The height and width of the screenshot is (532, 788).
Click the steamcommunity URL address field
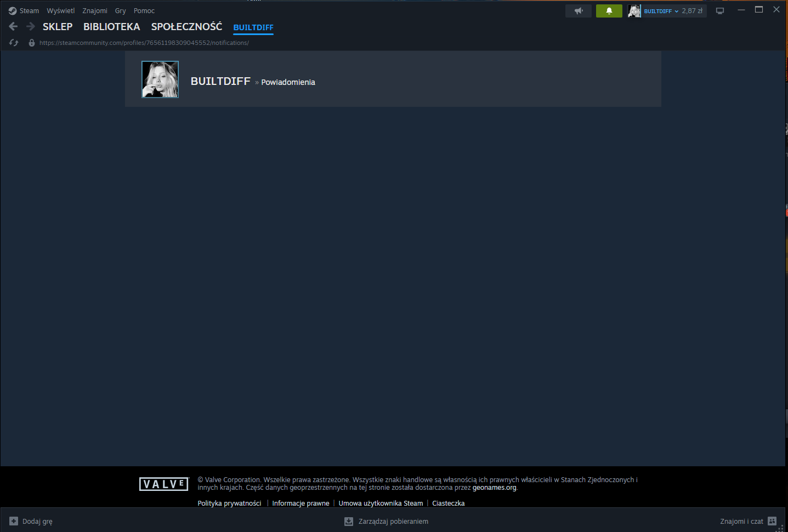(x=144, y=43)
